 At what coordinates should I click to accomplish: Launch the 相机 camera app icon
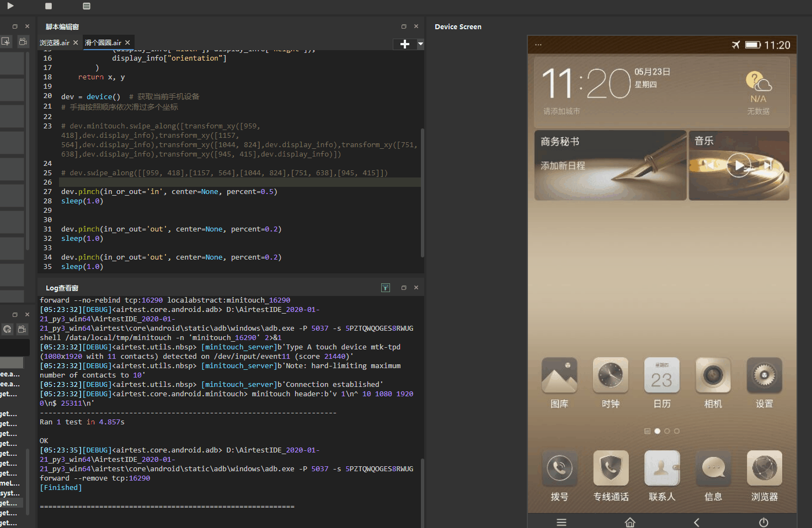point(713,375)
